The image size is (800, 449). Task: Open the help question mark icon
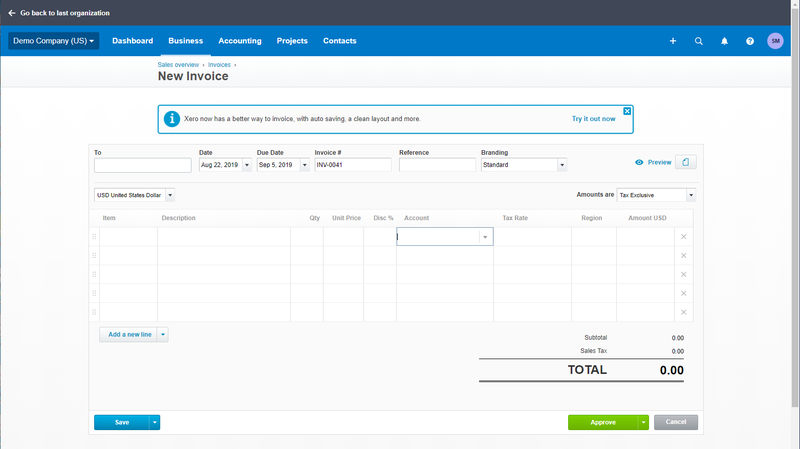click(x=749, y=41)
